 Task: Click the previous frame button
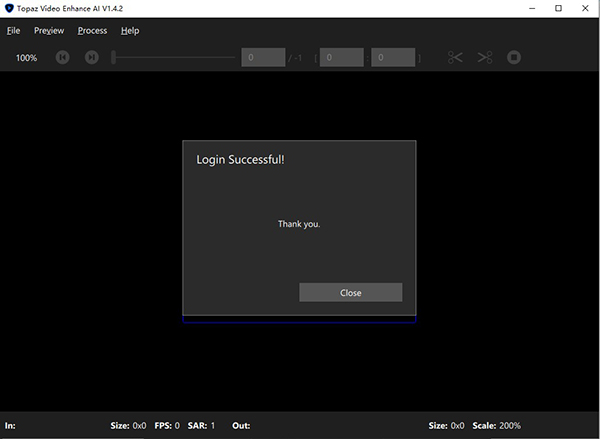pyautogui.click(x=62, y=57)
